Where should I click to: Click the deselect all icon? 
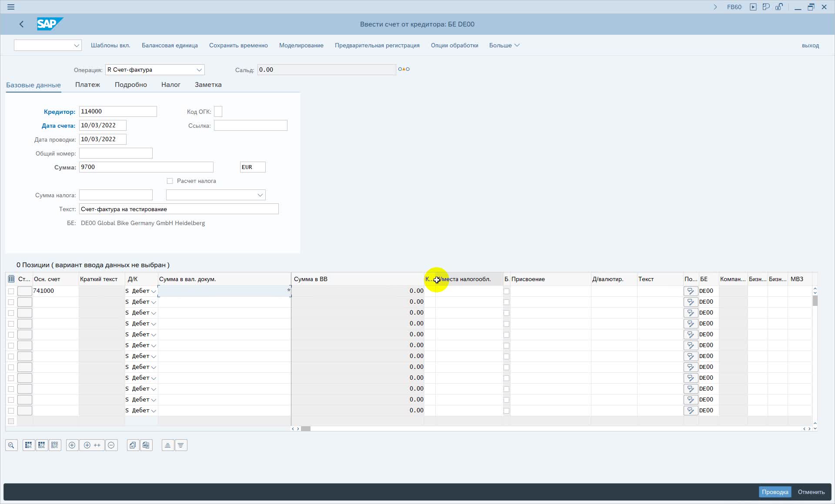point(55,445)
